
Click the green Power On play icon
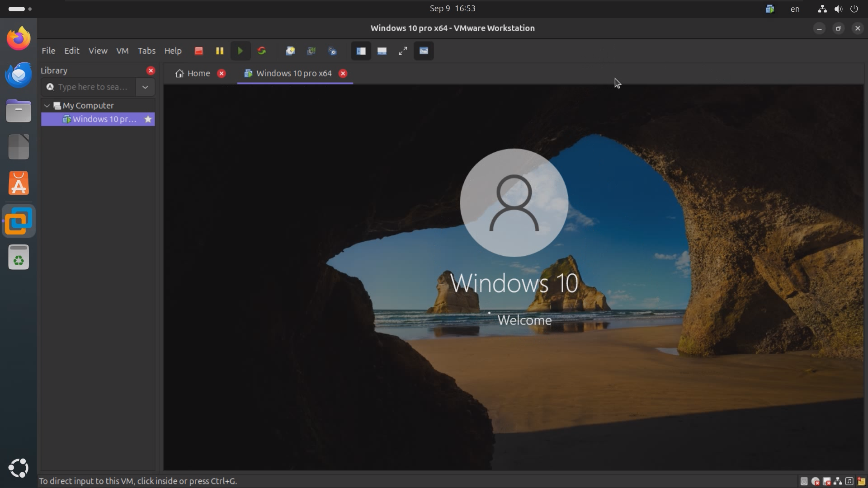click(x=241, y=51)
